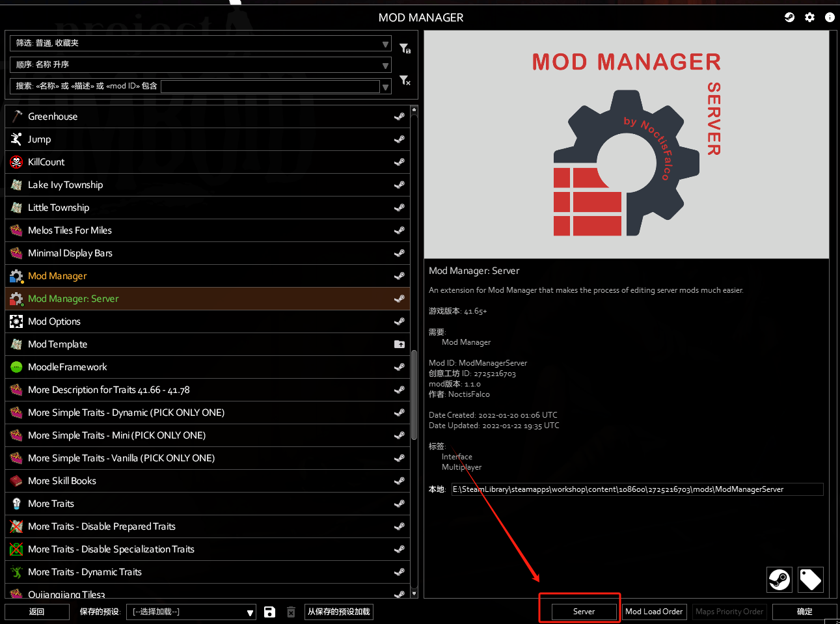Click the More Traits icon

16,504
